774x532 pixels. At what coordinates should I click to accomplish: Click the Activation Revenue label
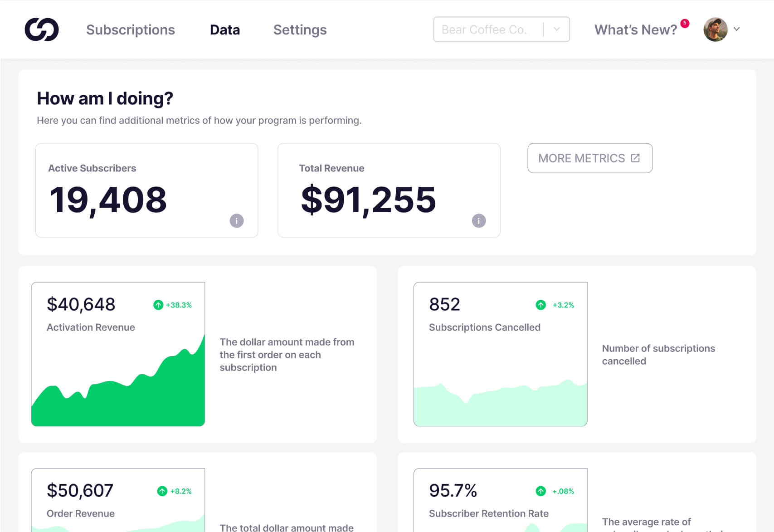91,327
